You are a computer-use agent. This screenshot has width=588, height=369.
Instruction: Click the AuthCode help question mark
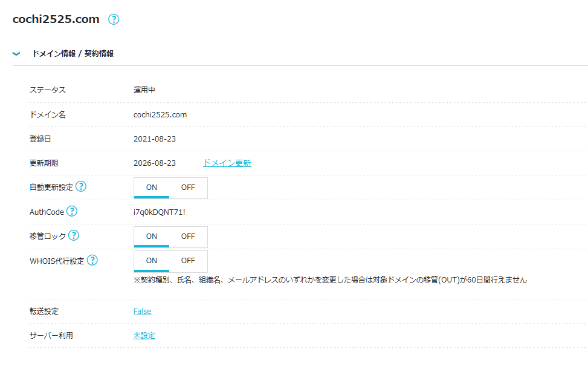(x=72, y=211)
